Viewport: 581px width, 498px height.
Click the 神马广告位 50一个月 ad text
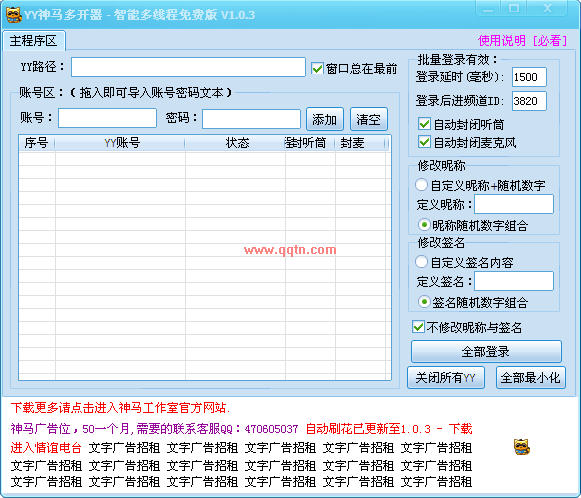click(154, 429)
